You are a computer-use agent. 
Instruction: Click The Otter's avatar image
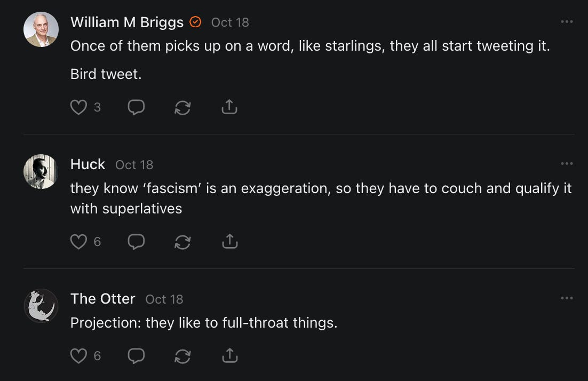tap(41, 306)
